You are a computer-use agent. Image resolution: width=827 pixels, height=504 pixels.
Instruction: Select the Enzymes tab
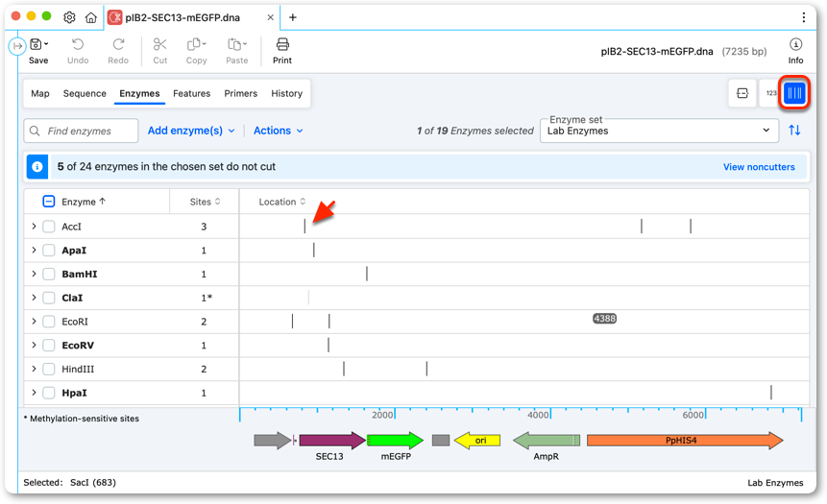tap(139, 93)
